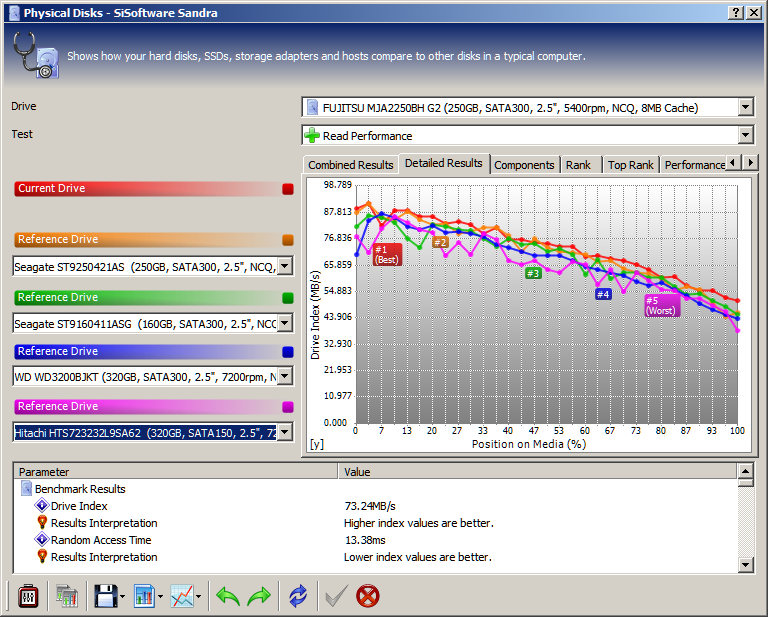This screenshot has width=768, height=617.
Task: Expand the Seagate ST9160411ASG reference dropdown
Action: (x=285, y=323)
